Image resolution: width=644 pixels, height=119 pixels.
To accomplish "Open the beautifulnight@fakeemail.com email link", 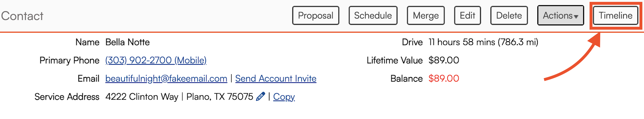I will point(166,78).
